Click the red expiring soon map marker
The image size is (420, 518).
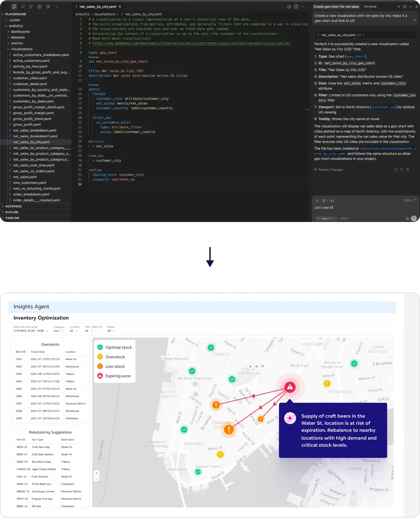tap(290, 387)
